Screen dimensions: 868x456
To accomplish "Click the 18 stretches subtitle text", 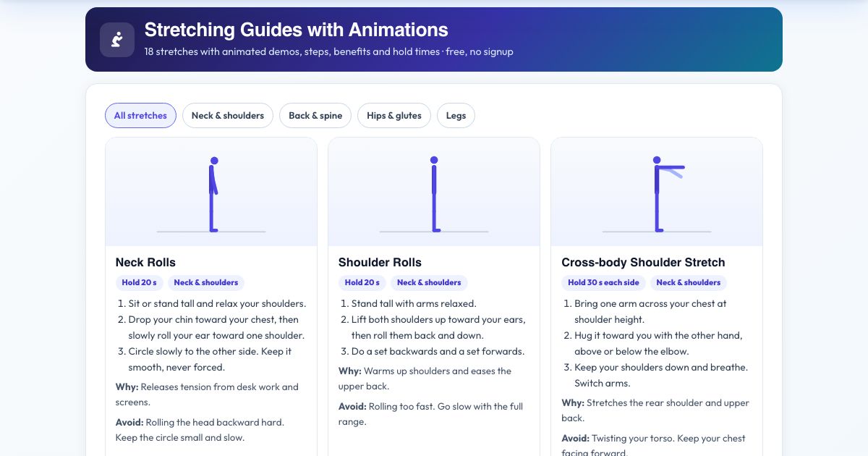I will tap(328, 51).
